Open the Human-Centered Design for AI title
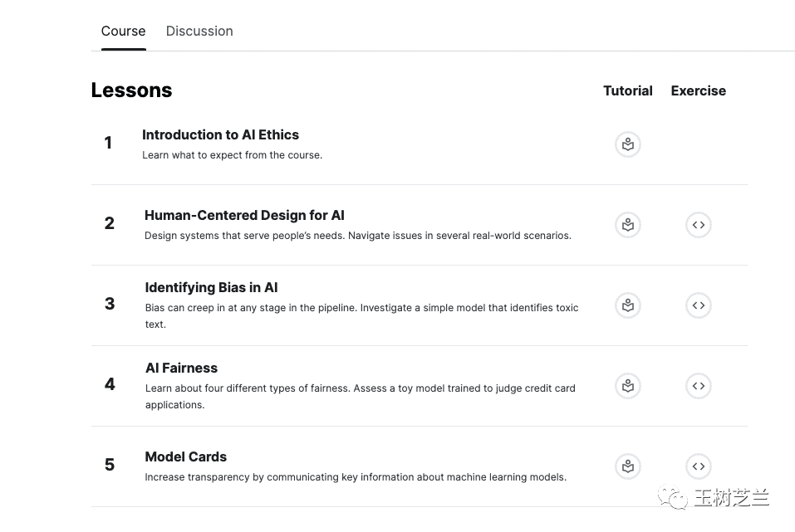Screen dimensions: 795x532 [244, 215]
